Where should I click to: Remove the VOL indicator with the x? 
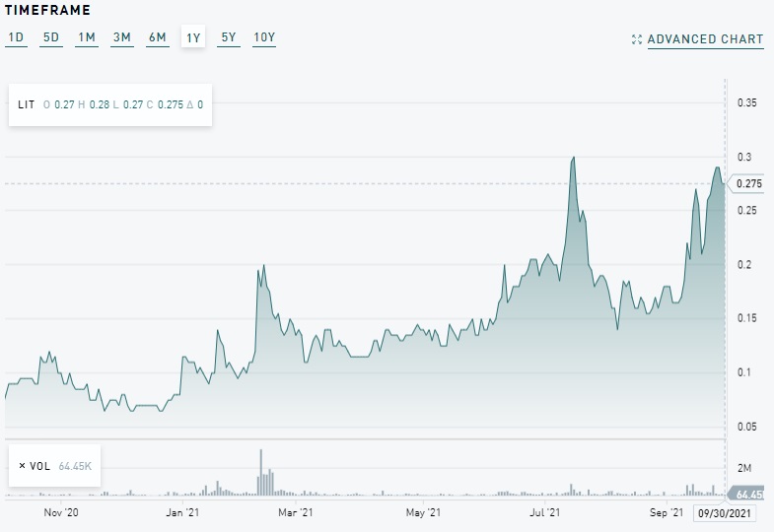pyautogui.click(x=22, y=466)
